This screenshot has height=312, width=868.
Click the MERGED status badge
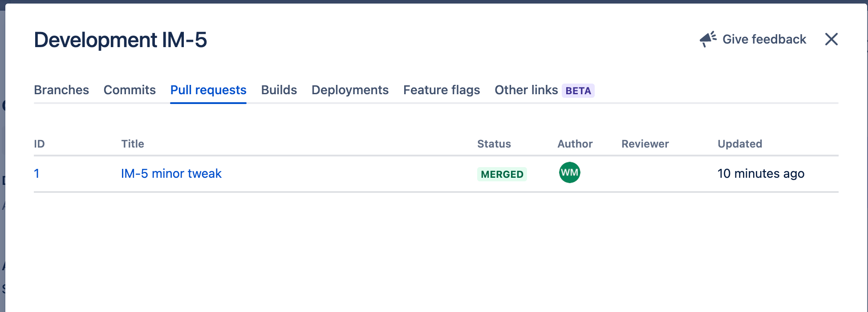coord(502,174)
